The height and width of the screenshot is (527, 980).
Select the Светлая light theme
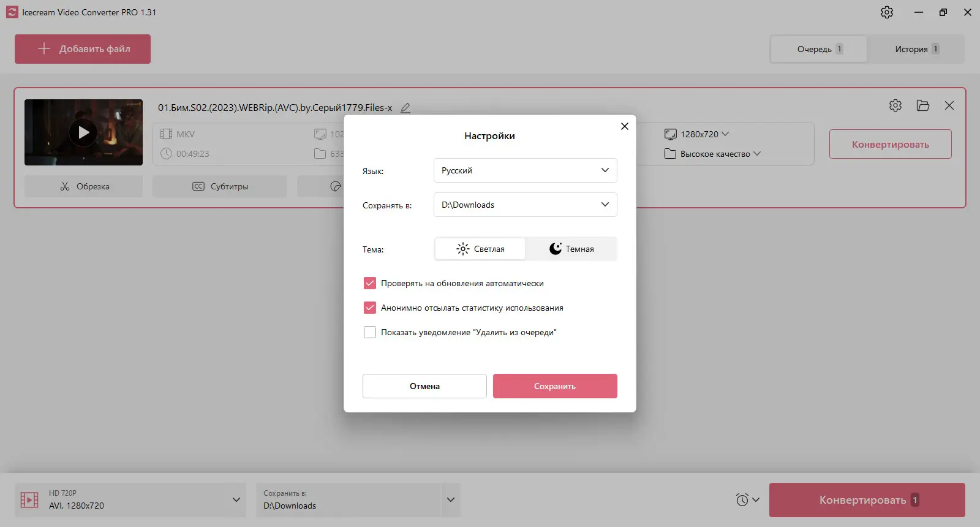pyautogui.click(x=480, y=249)
